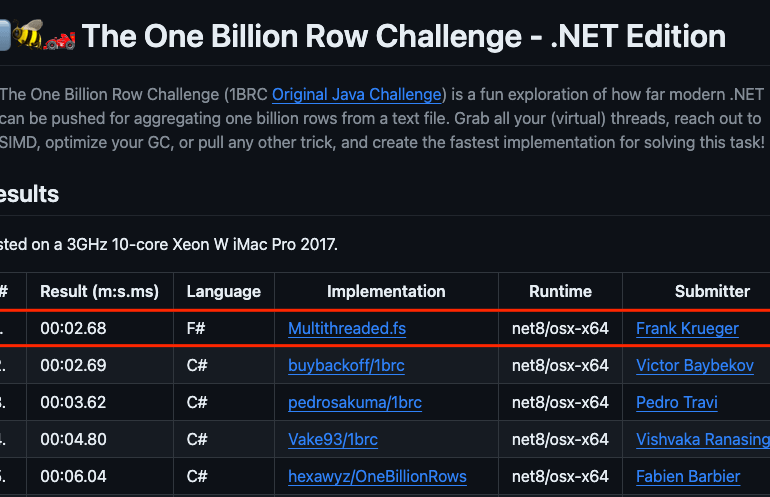Click the Language column header
This screenshot has width=770, height=497.
tap(224, 291)
